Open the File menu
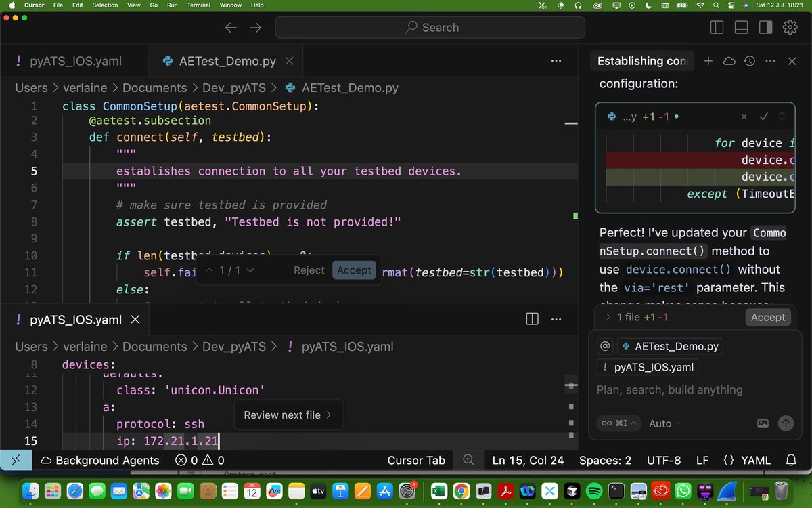This screenshot has width=812, height=508. click(58, 5)
